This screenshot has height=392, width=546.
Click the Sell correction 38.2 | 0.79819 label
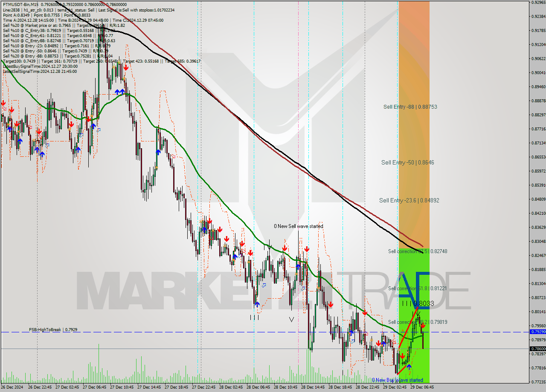point(418,322)
